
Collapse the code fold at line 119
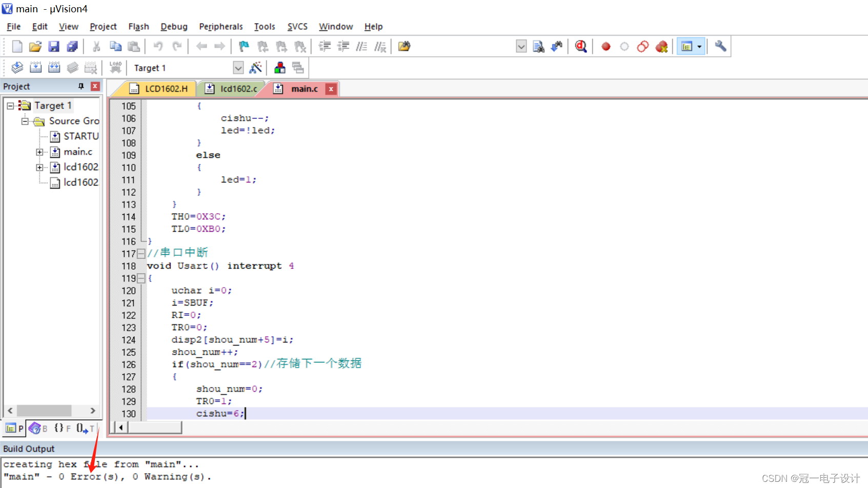141,278
